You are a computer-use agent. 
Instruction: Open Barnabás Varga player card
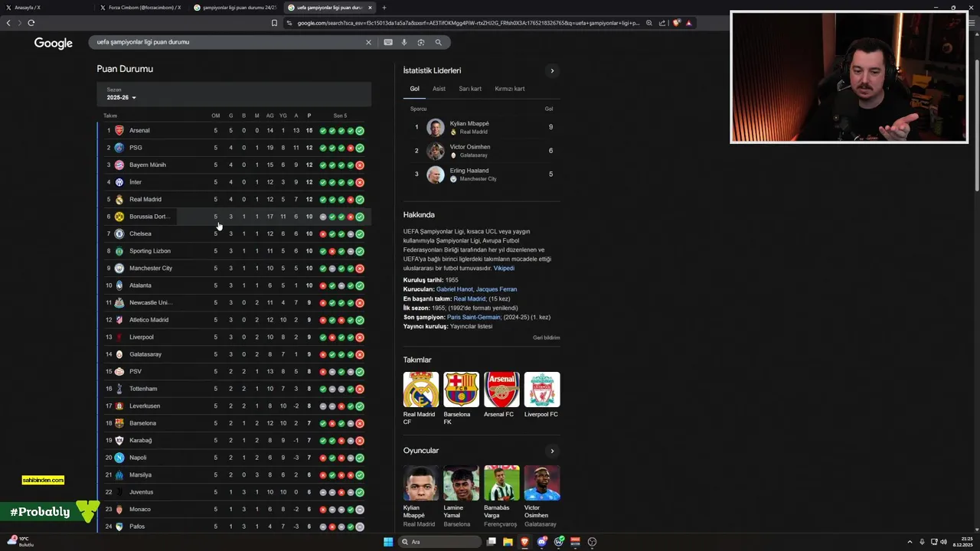click(501, 496)
